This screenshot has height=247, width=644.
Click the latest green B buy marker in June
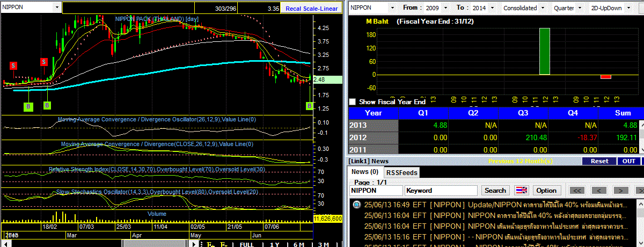click(310, 106)
